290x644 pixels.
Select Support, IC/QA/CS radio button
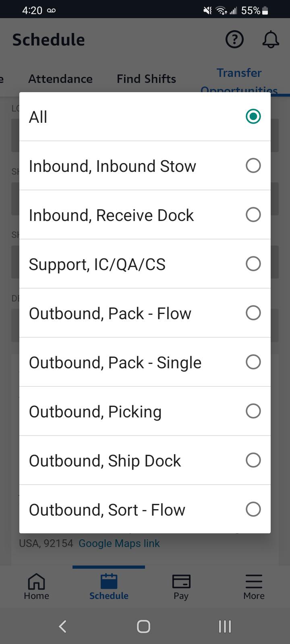(x=253, y=264)
